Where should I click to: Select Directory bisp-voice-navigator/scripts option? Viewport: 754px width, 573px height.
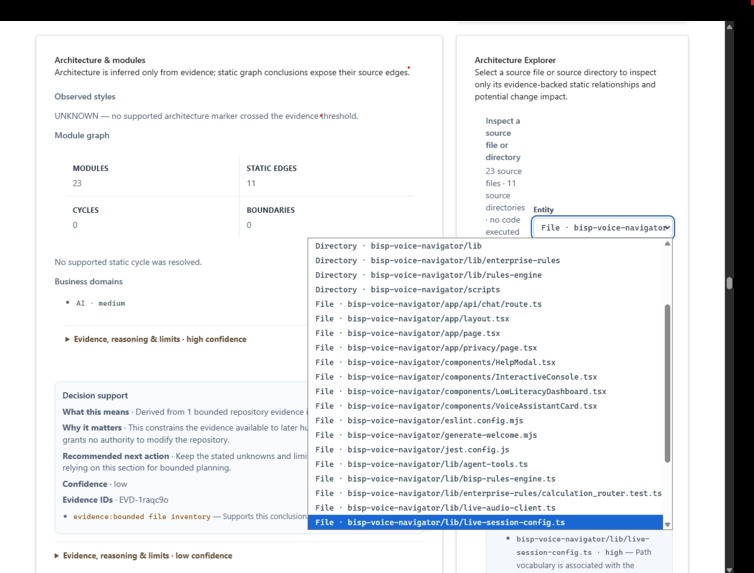485,289
